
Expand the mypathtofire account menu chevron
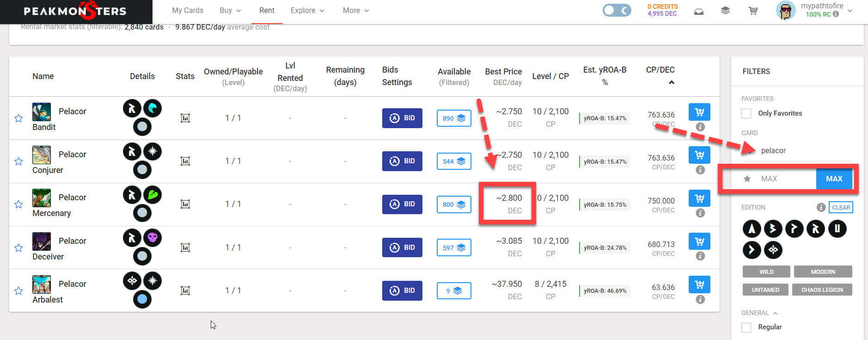coord(850,11)
